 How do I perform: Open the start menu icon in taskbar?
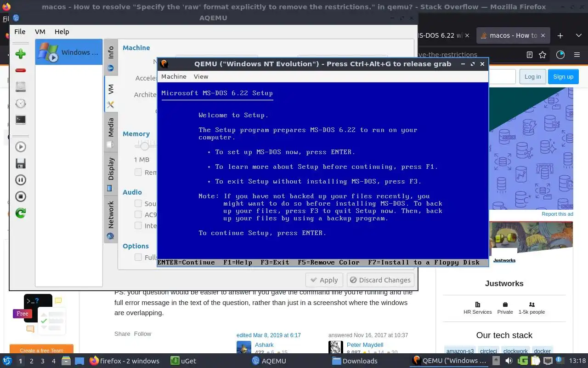7,361
